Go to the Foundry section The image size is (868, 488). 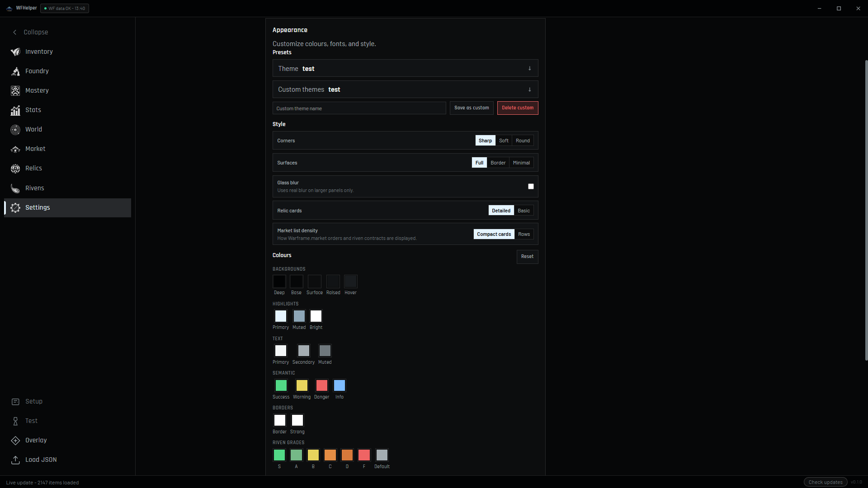[x=67, y=71]
